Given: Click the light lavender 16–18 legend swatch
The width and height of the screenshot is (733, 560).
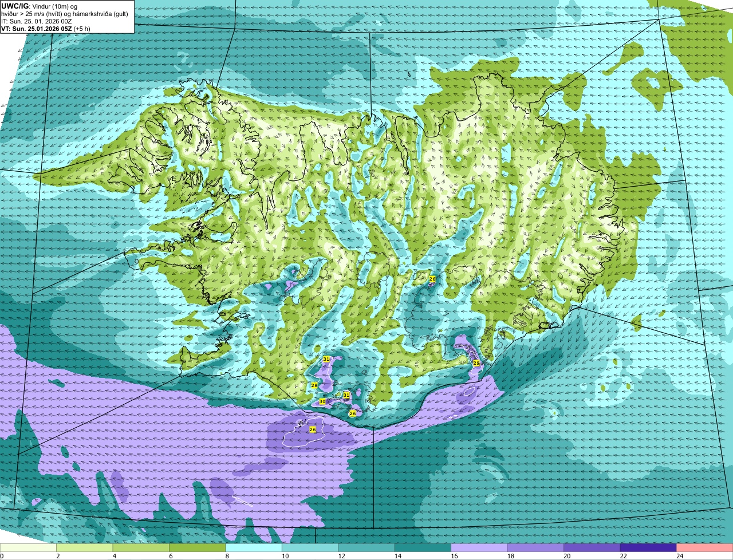Looking at the screenshot, I should 479,547.
